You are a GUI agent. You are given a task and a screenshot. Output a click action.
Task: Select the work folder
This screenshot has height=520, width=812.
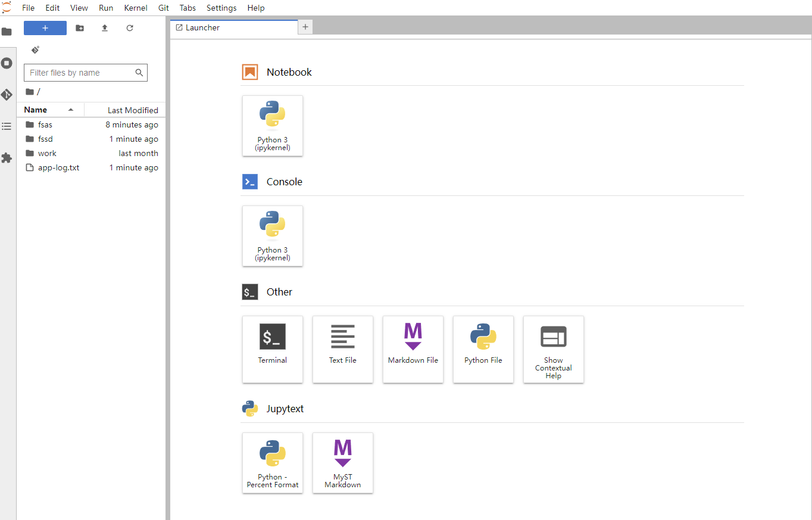click(91, 153)
